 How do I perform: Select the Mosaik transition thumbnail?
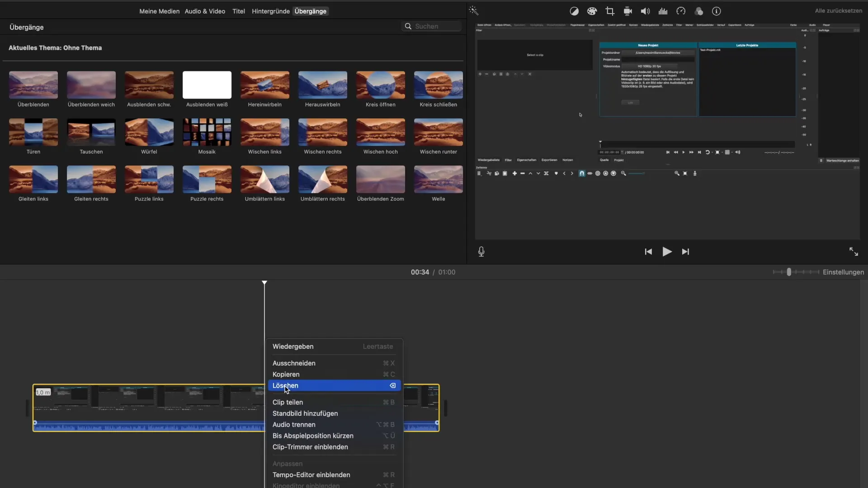(207, 132)
